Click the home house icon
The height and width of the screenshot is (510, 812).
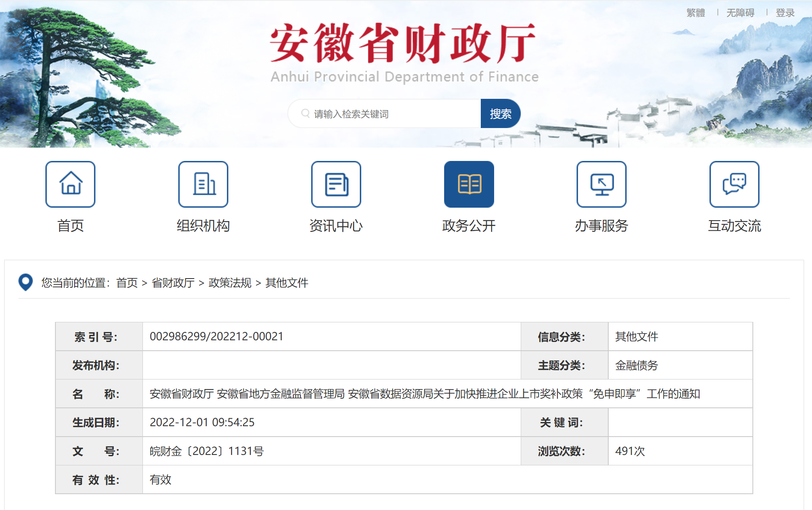(70, 184)
